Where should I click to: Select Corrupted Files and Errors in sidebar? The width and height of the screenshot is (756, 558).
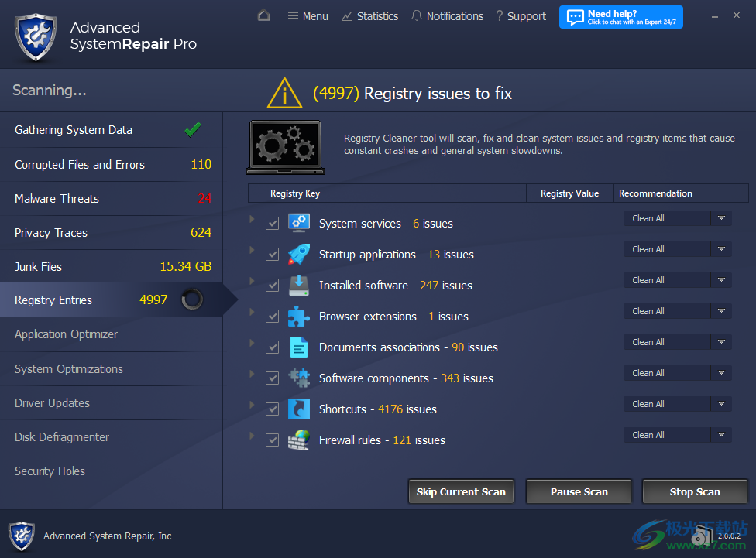(x=112, y=164)
